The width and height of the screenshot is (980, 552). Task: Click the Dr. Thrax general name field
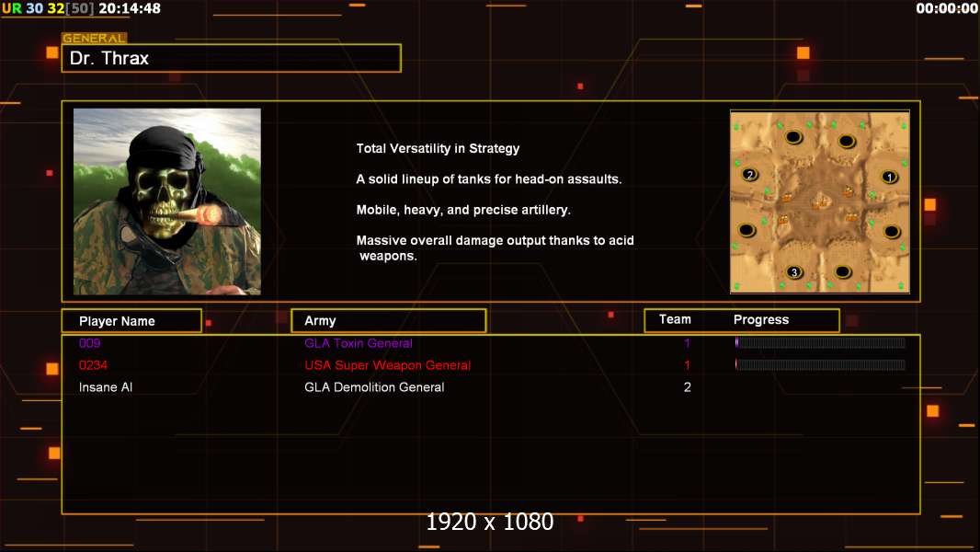tap(232, 58)
